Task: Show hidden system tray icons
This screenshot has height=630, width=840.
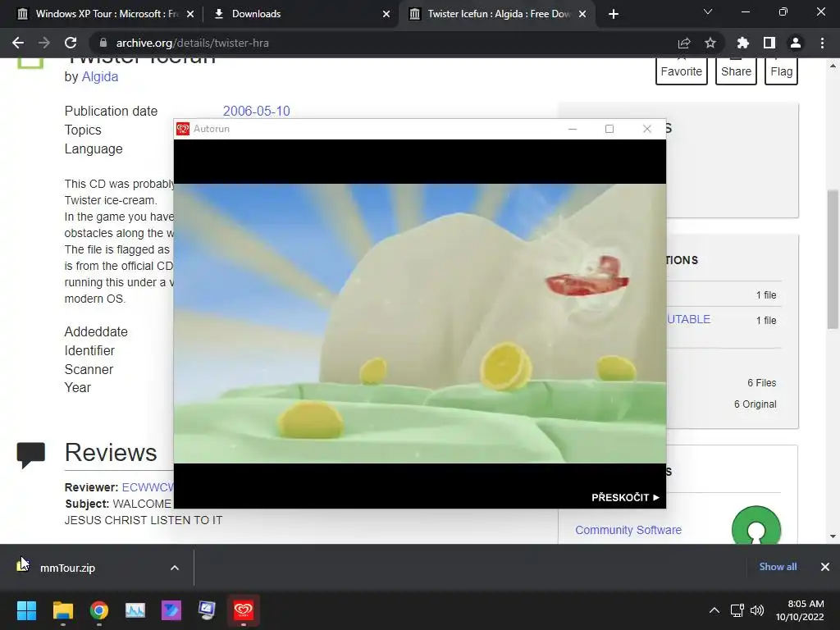Action: tap(714, 610)
